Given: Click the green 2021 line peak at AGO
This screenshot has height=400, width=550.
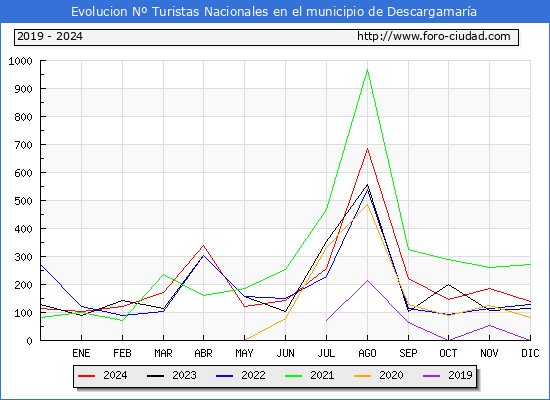Looking at the screenshot, I should pyautogui.click(x=367, y=69).
